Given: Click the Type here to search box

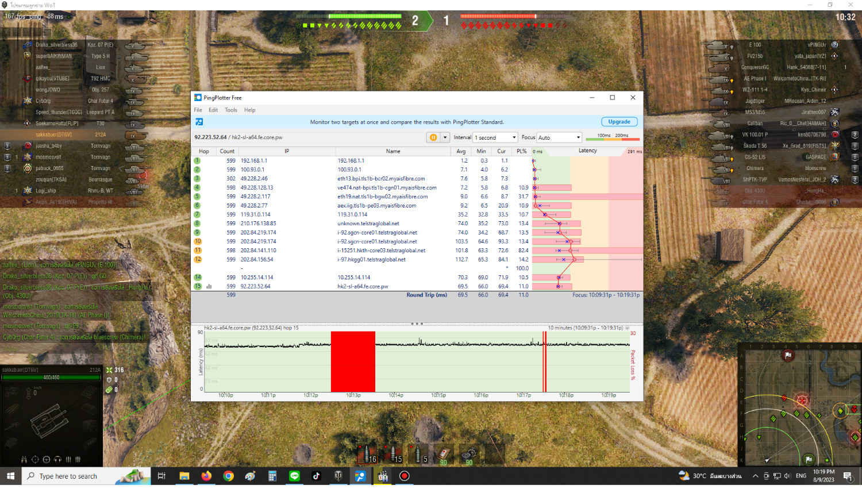Looking at the screenshot, I should (x=86, y=476).
